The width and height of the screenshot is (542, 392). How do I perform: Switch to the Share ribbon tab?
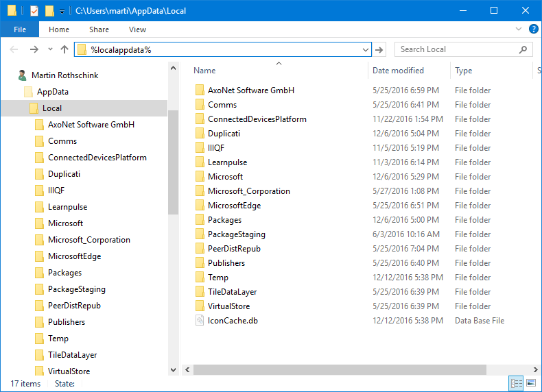coord(99,29)
